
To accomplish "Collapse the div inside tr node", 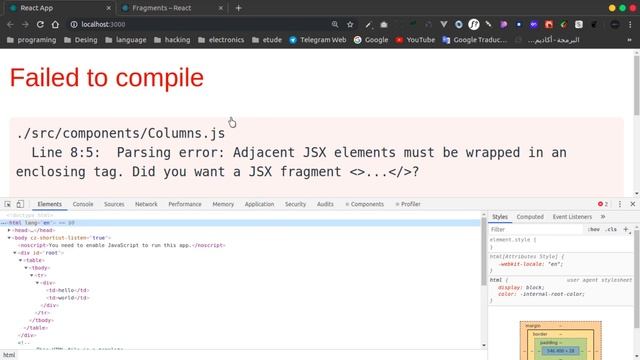I will pyautogui.click(x=38, y=282).
